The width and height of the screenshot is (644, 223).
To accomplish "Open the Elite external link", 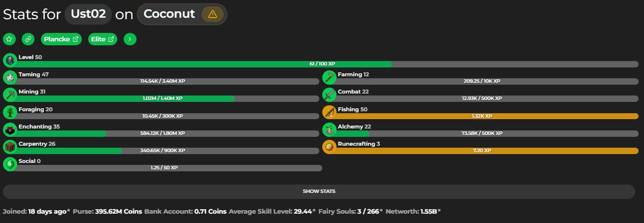I will pyautogui.click(x=102, y=39).
